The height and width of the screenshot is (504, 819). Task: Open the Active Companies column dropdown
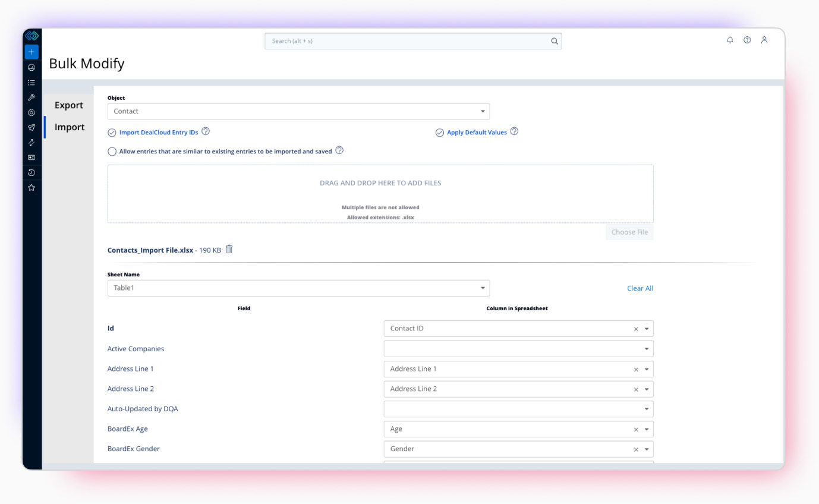click(x=519, y=349)
